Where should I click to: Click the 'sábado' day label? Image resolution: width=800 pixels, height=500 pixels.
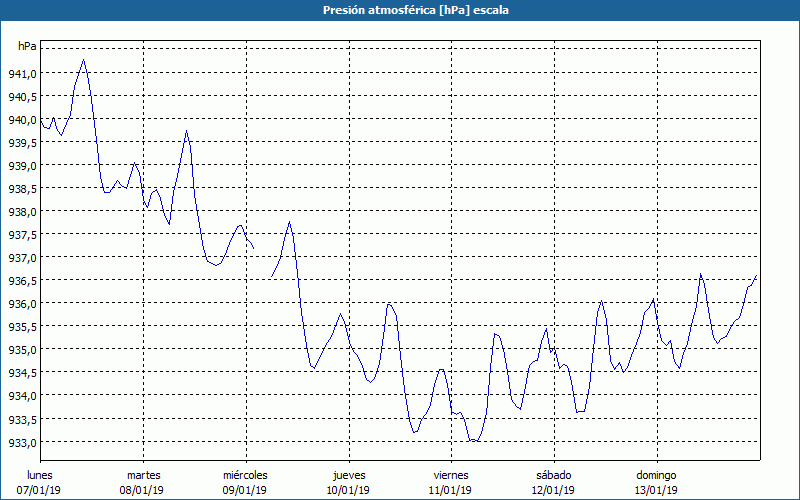[x=554, y=475]
